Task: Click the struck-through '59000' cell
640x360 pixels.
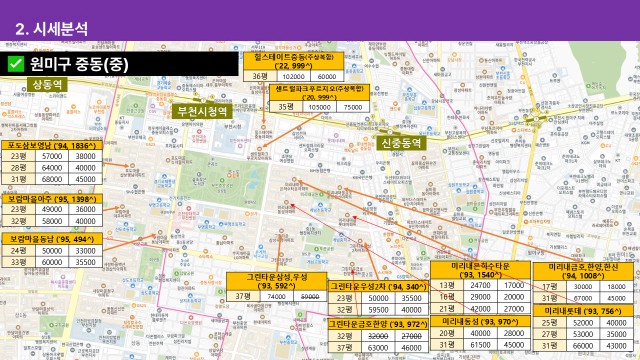Action: (310, 296)
